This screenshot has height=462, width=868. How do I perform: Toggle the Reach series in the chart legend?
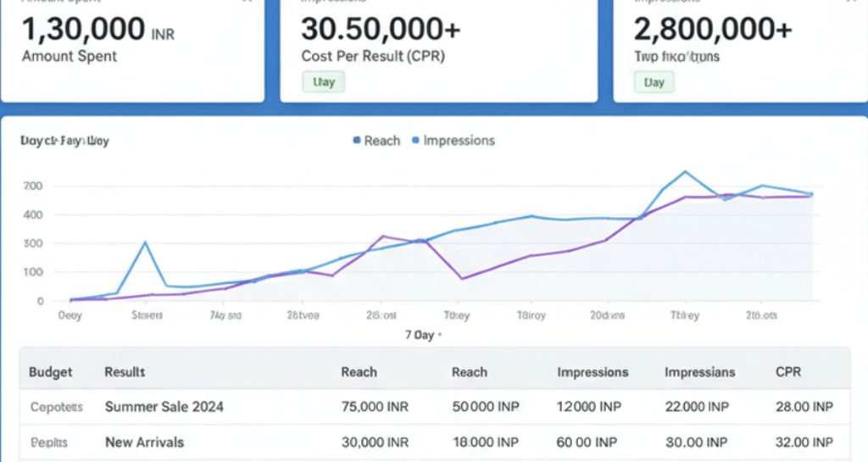pos(376,141)
